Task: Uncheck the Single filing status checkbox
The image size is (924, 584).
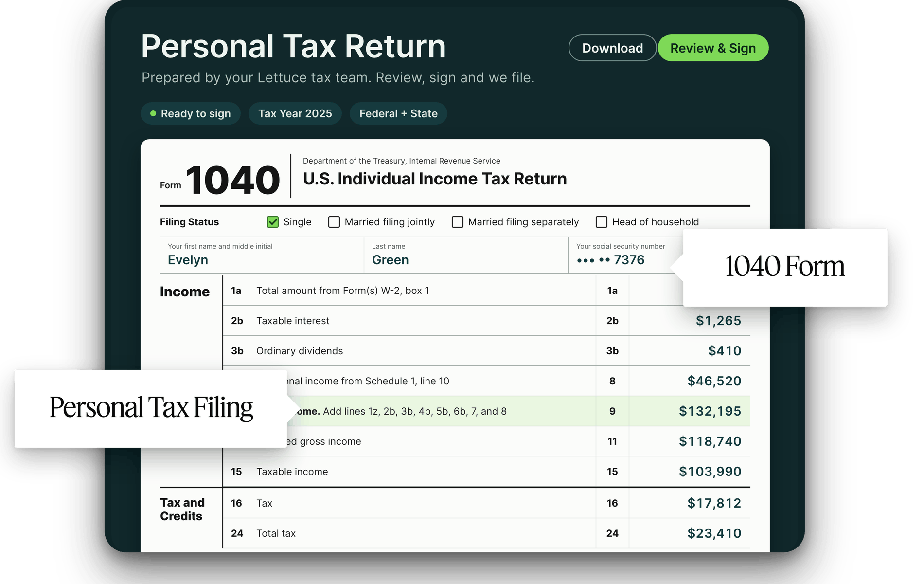Action: pyautogui.click(x=273, y=222)
